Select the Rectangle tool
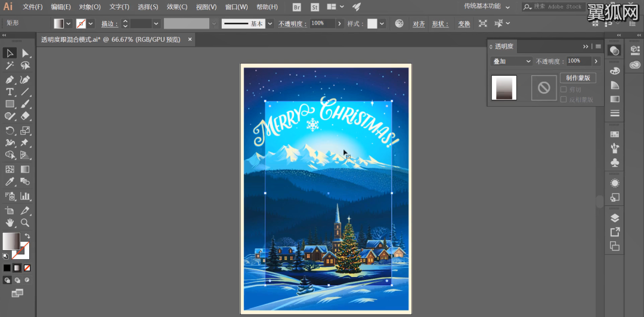644x317 pixels. [x=10, y=104]
